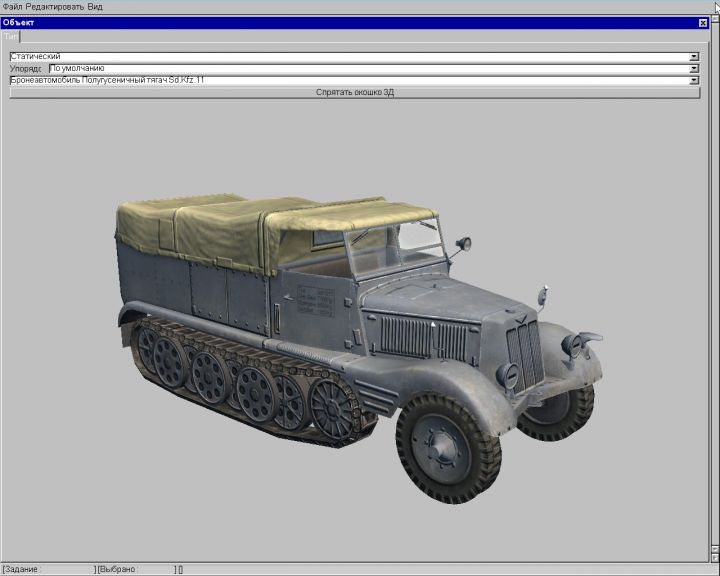Expand the Статический dropdown arrow

click(694, 57)
